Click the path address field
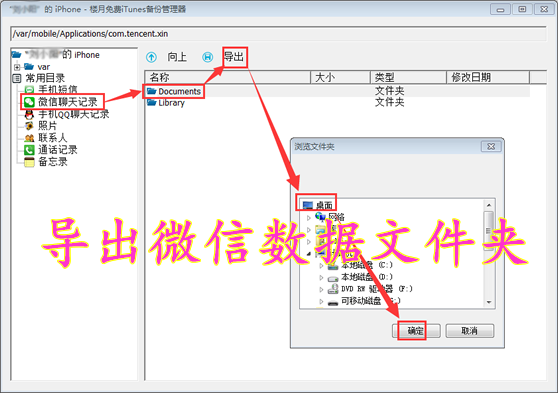 coord(278,34)
